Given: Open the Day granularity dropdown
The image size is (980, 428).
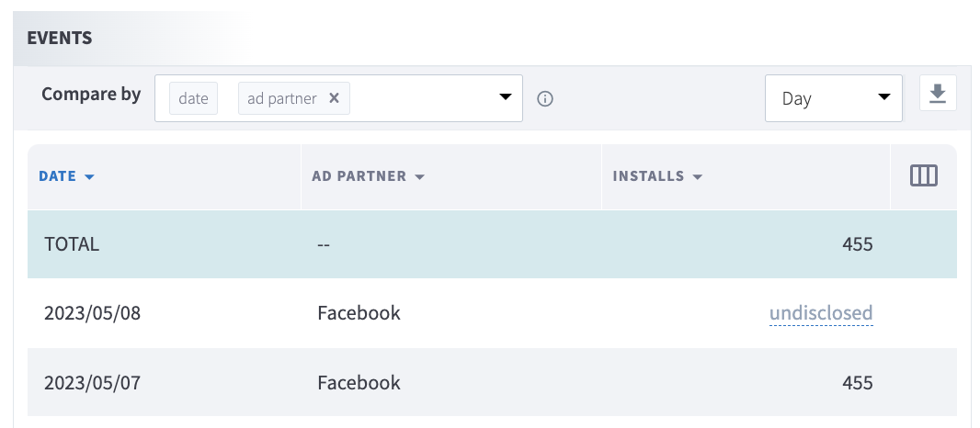Looking at the screenshot, I should (x=834, y=98).
